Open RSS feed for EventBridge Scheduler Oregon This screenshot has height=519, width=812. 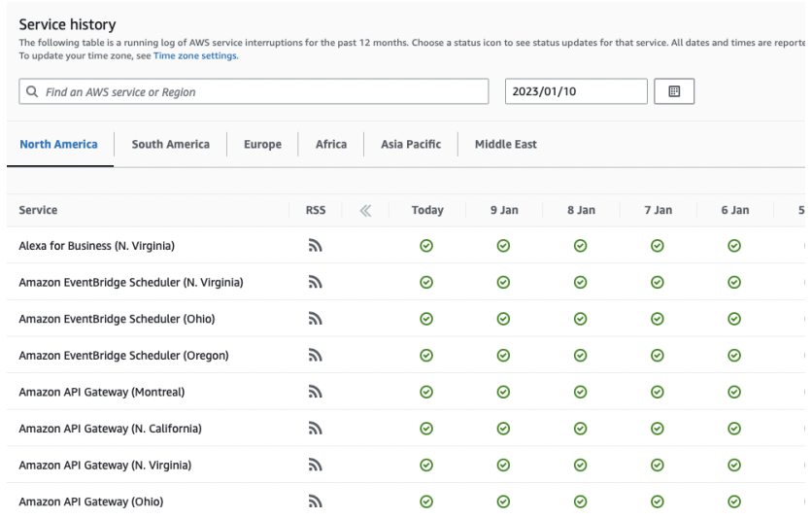tap(316, 356)
